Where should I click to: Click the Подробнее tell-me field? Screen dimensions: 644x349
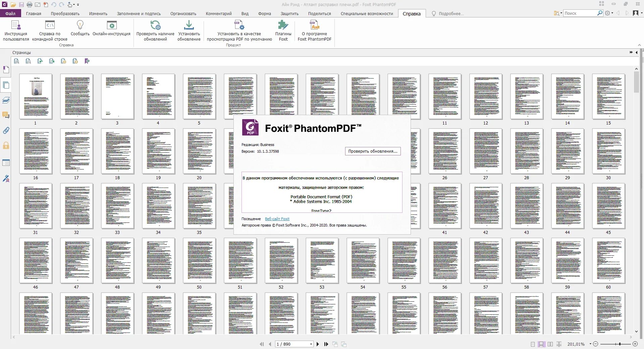pyautogui.click(x=451, y=13)
